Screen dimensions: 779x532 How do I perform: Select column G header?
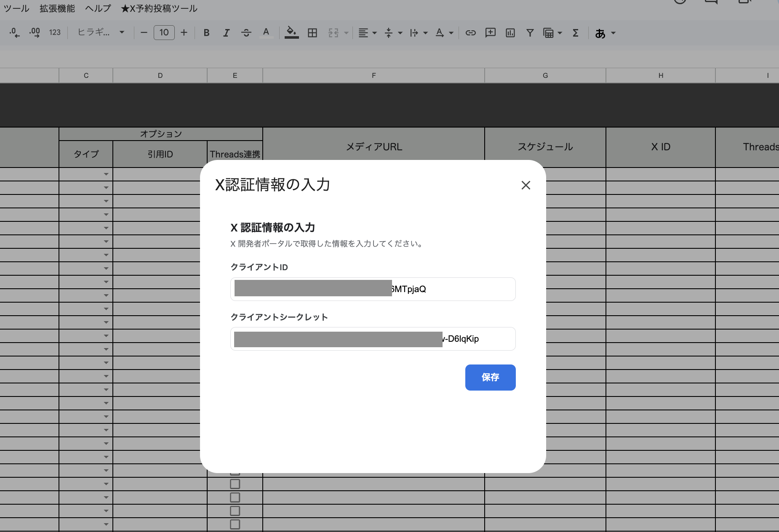[x=545, y=75]
